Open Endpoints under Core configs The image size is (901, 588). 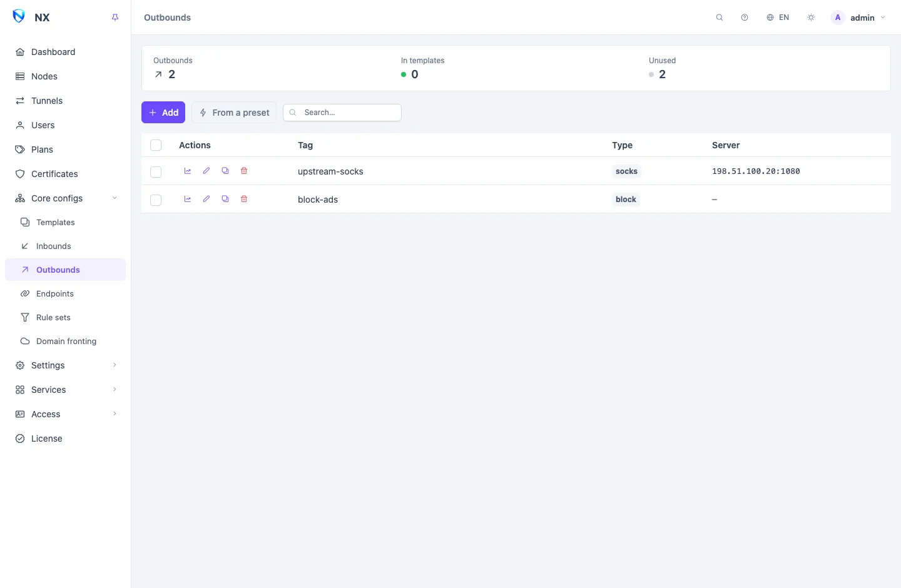[65, 293]
